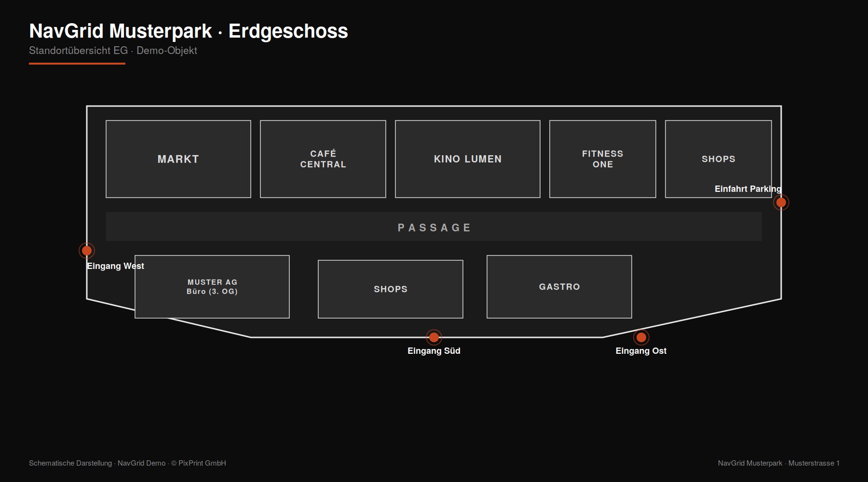This screenshot has width=868, height=482.
Task: Click the Eingang West label
Action: 115,266
